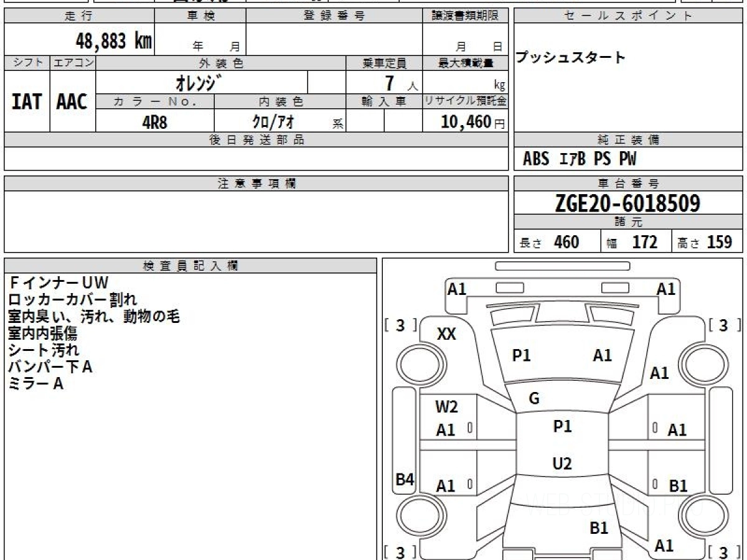Click the A1 mark directly below W2

pyautogui.click(x=446, y=430)
